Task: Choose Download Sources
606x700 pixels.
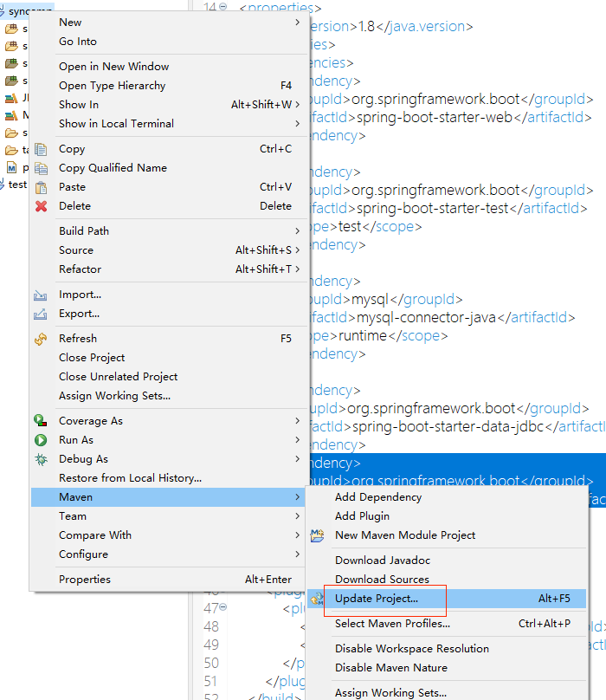Action: point(447,580)
